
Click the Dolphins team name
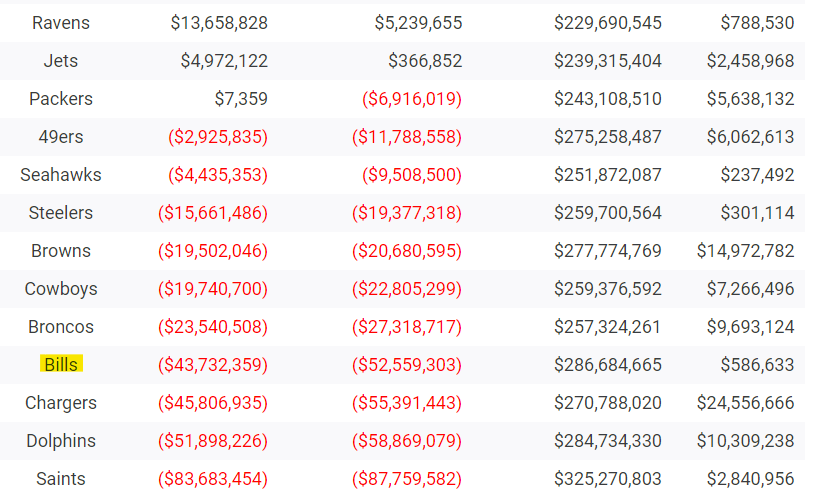click(x=61, y=441)
